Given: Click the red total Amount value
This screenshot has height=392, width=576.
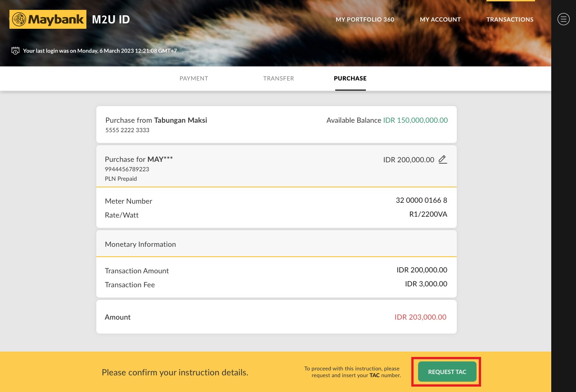Looking at the screenshot, I should (420, 317).
